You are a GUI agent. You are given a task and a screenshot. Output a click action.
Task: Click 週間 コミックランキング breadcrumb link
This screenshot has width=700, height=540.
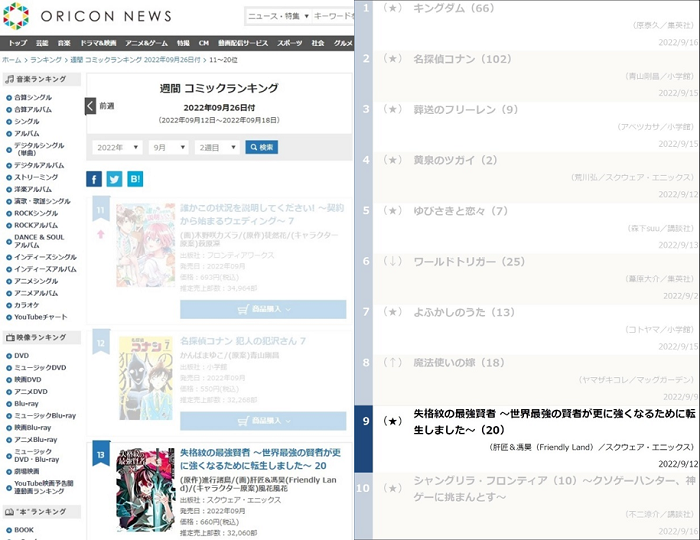point(135,60)
